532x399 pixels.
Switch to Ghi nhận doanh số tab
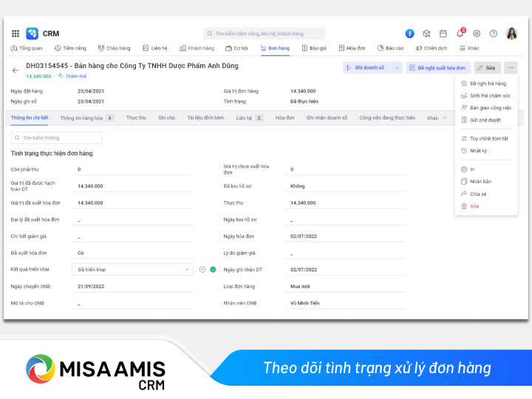[x=327, y=117]
